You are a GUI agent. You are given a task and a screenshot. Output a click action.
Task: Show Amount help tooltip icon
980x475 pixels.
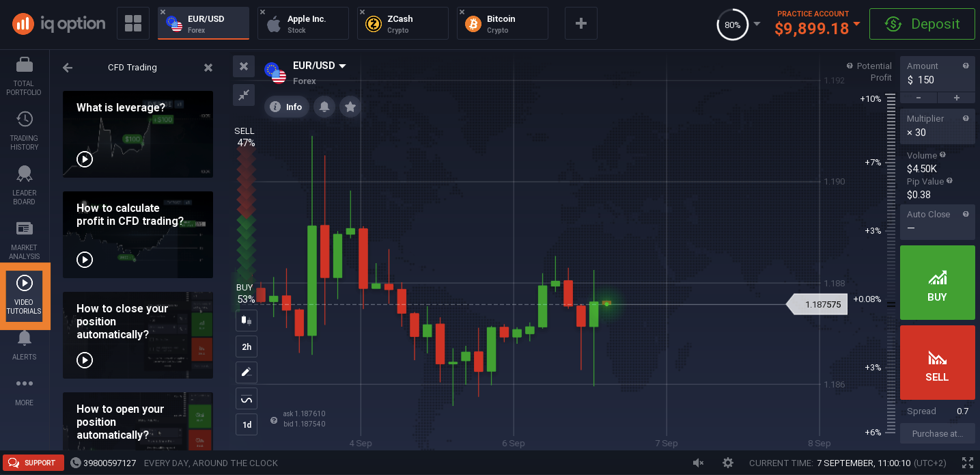[x=966, y=66]
